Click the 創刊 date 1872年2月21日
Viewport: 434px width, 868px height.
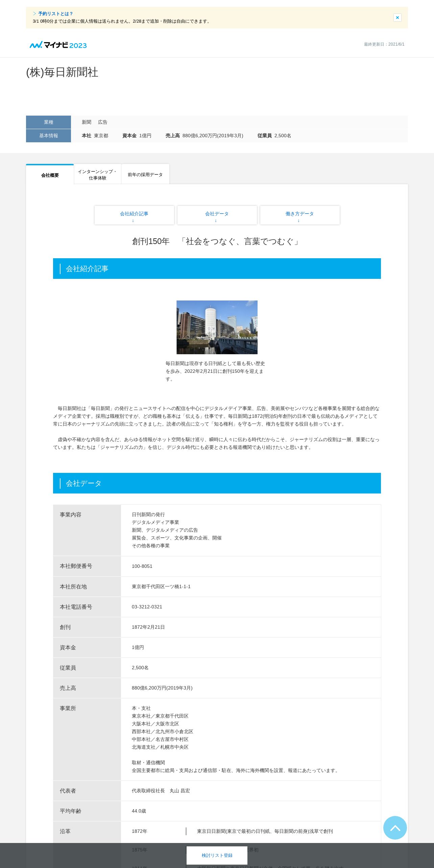(x=148, y=627)
